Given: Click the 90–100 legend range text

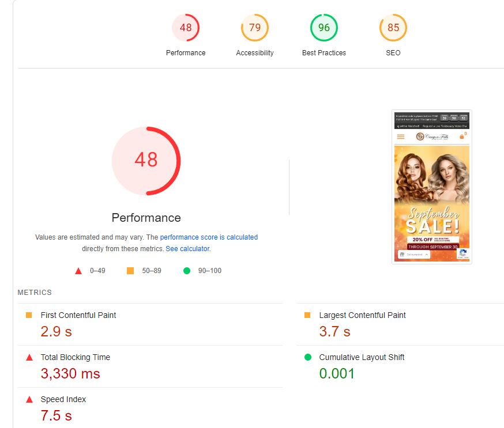Looking at the screenshot, I should (210, 271).
